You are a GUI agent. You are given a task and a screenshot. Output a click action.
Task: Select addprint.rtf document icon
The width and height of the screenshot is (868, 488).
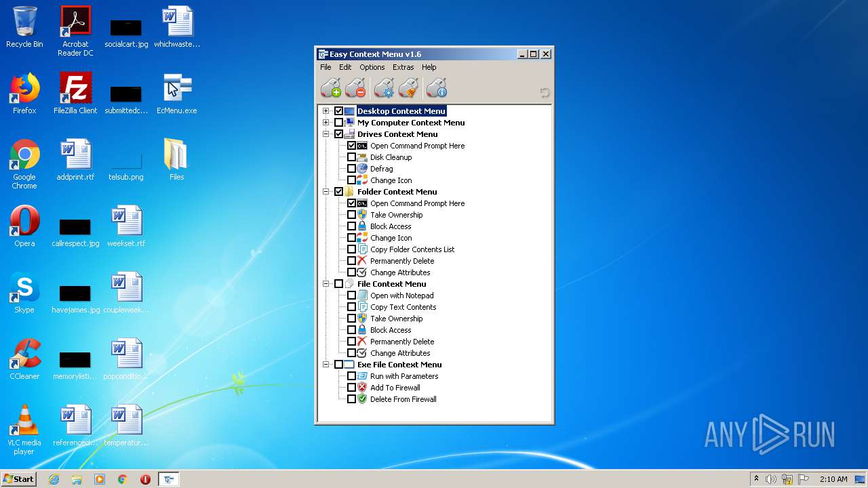point(75,161)
